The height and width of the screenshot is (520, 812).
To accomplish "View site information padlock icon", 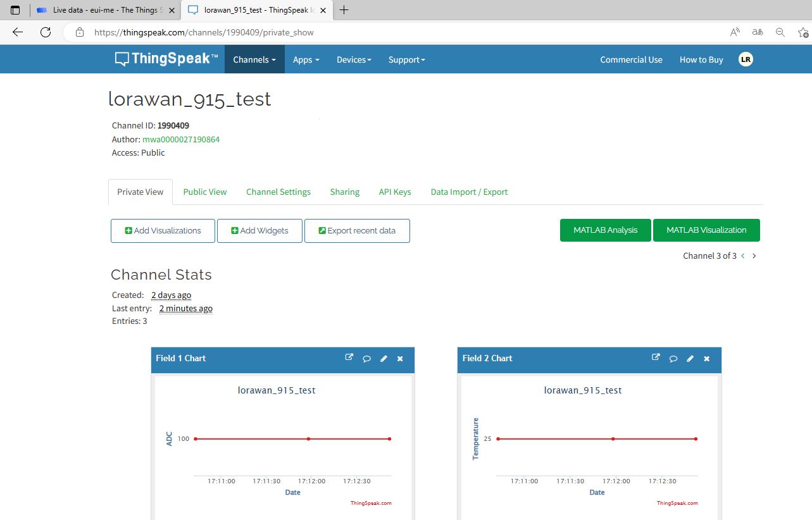I will (x=79, y=32).
